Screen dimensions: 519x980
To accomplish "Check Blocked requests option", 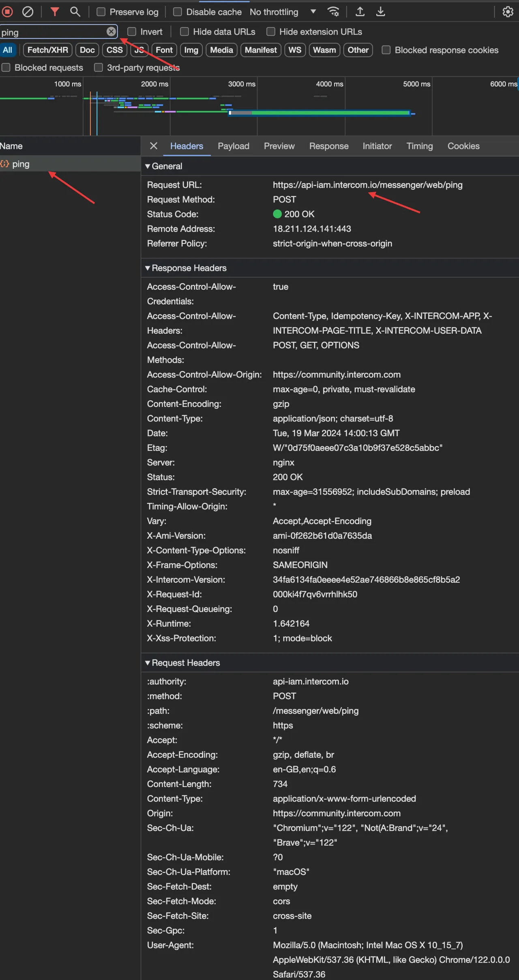I will click(6, 67).
